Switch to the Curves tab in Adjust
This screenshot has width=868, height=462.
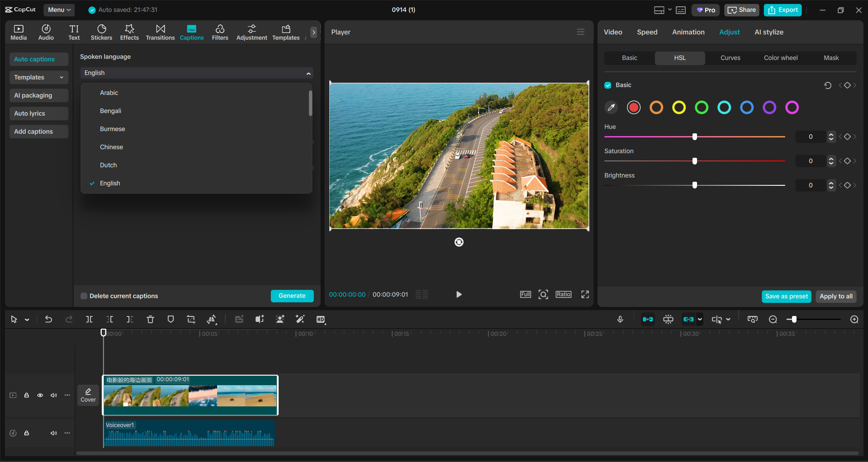pyautogui.click(x=730, y=58)
